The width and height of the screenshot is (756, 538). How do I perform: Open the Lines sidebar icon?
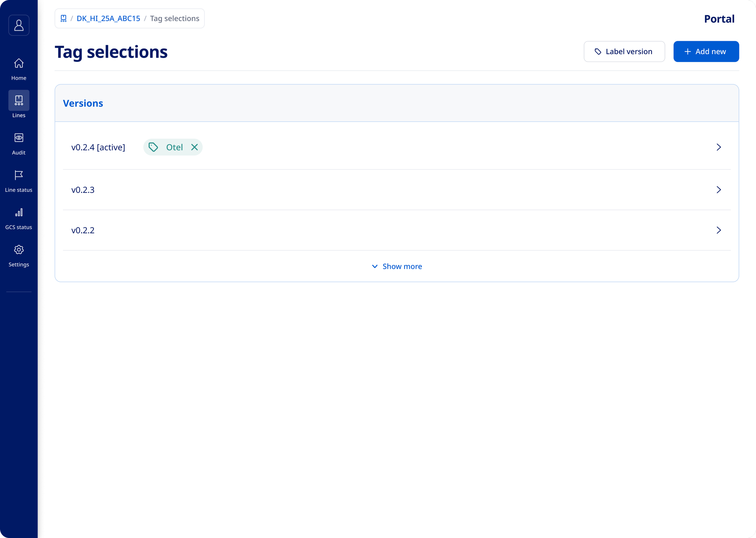click(x=19, y=100)
